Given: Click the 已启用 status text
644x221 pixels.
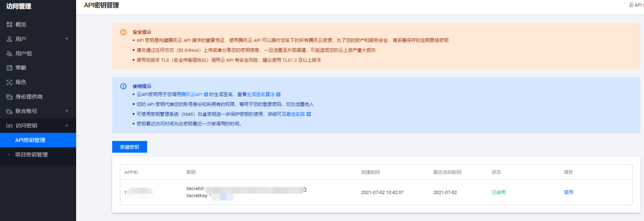Looking at the screenshot, I should [x=498, y=192].
